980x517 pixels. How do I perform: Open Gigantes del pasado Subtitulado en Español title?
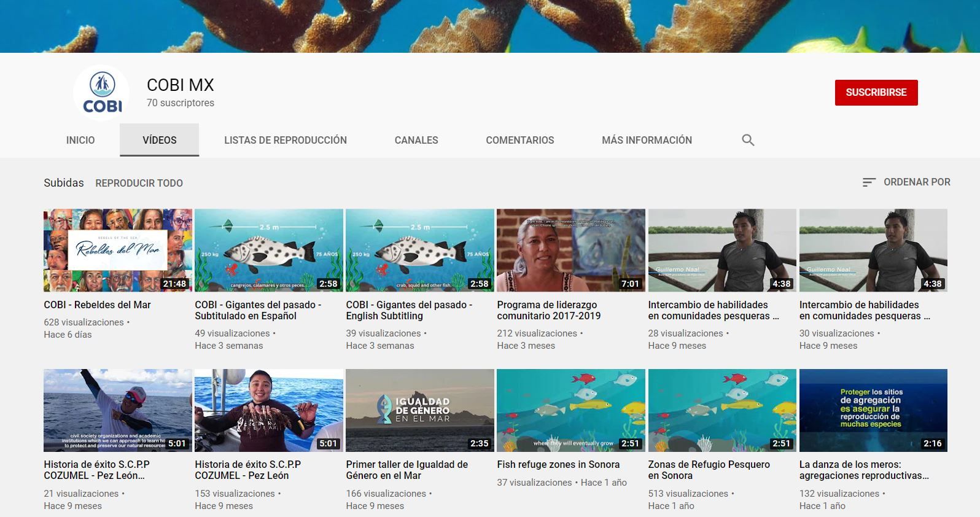[x=258, y=310]
